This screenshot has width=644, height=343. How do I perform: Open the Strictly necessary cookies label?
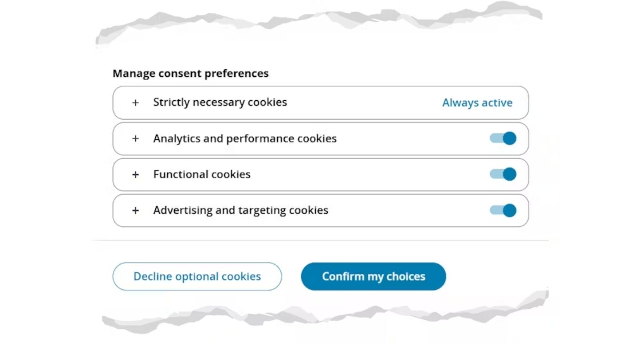[220, 102]
